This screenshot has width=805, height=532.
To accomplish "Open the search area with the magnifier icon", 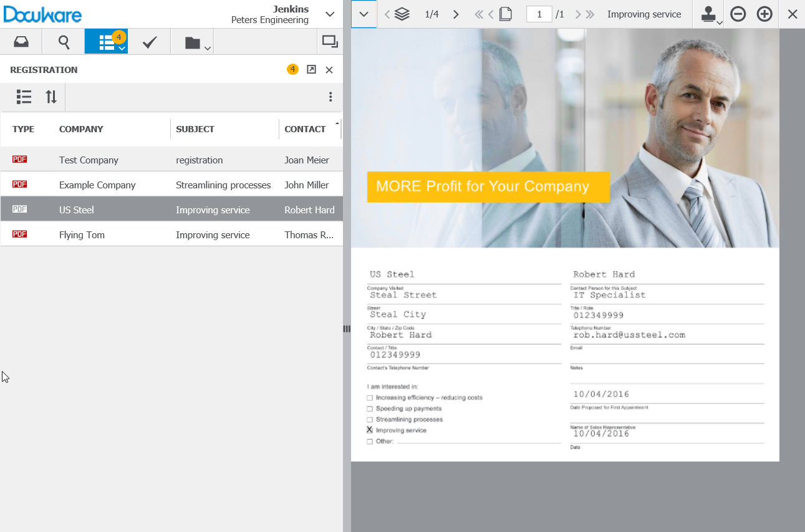I will click(x=62, y=41).
